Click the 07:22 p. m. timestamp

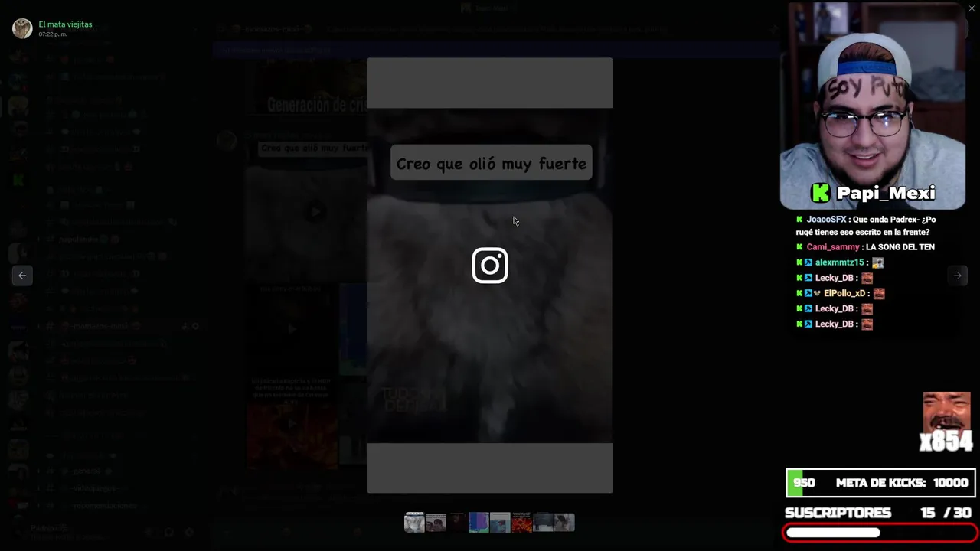click(x=53, y=34)
